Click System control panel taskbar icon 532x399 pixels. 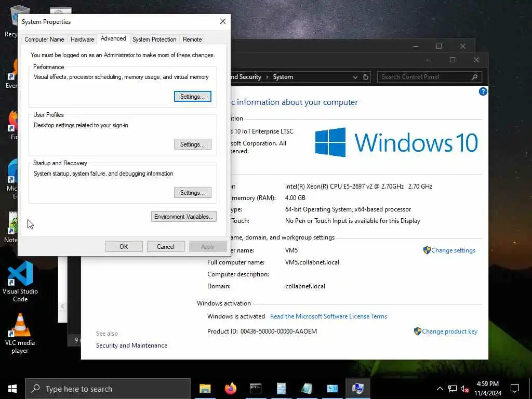coord(357,389)
